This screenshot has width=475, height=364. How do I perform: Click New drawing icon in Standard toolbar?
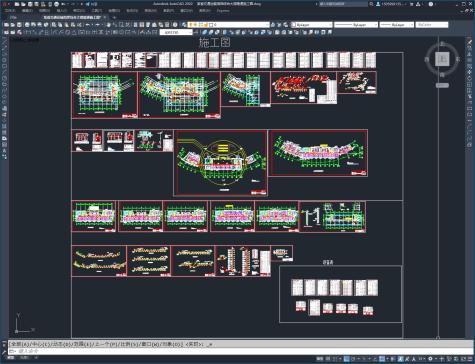click(6, 25)
